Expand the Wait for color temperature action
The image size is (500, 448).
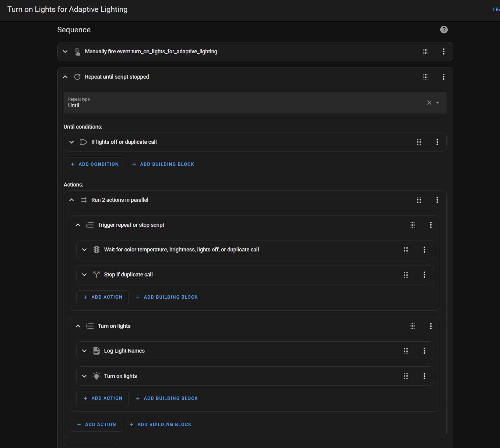(84, 250)
